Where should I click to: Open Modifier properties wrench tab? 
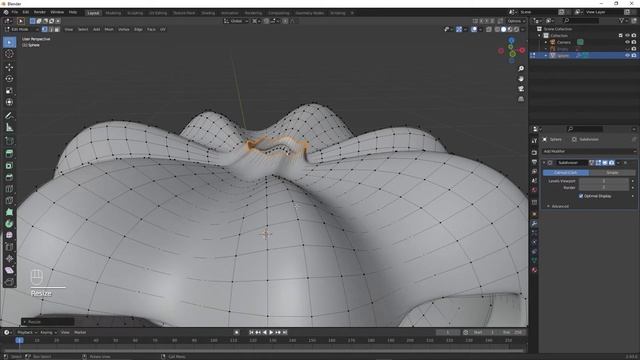click(x=534, y=224)
